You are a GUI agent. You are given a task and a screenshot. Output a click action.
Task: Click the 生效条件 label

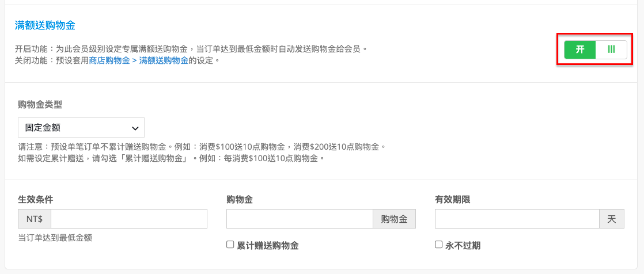pos(36,200)
